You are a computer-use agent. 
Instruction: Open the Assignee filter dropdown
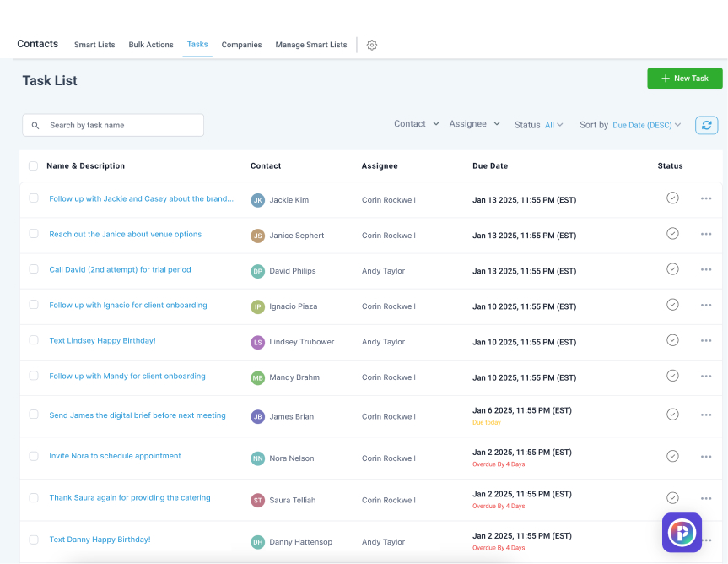pos(474,123)
